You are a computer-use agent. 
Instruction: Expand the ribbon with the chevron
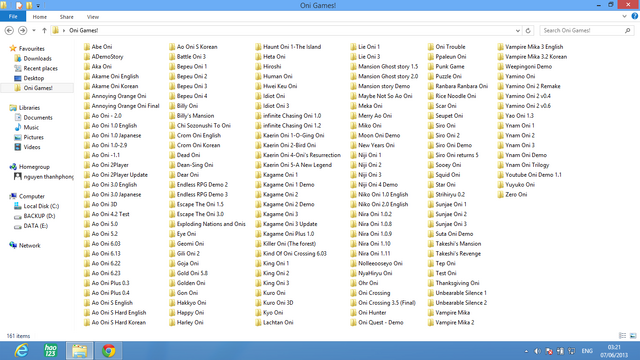[624, 16]
